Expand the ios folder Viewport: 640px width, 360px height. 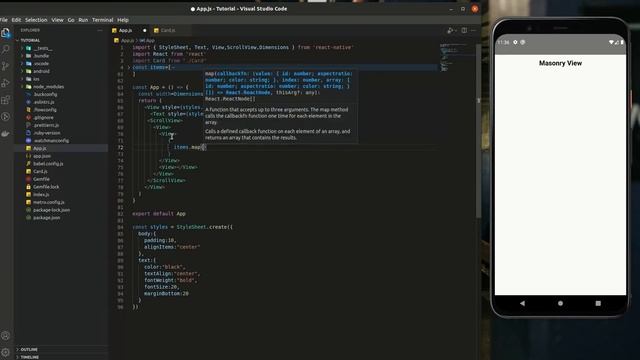36,79
